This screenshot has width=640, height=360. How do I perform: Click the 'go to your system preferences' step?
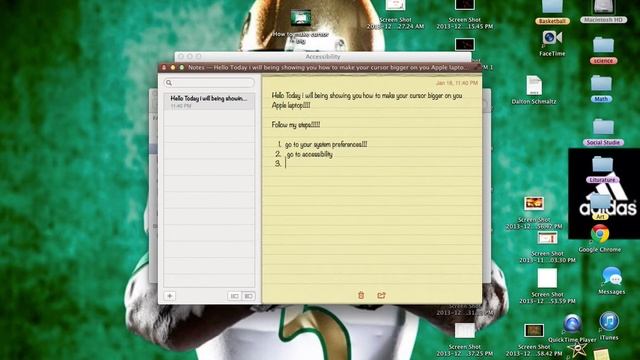pyautogui.click(x=326, y=144)
